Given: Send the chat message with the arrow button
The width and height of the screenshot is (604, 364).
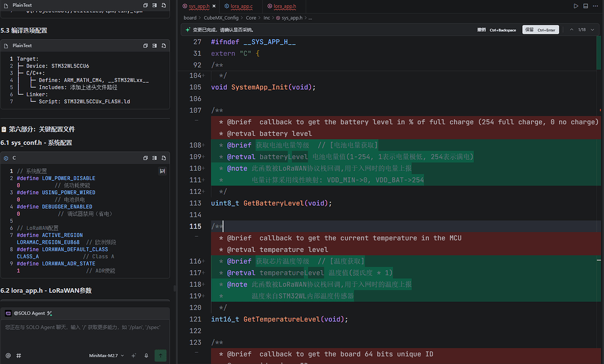Looking at the screenshot, I should pyautogui.click(x=160, y=355).
